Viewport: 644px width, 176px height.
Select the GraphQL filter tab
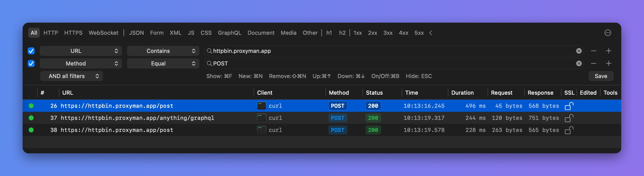230,33
